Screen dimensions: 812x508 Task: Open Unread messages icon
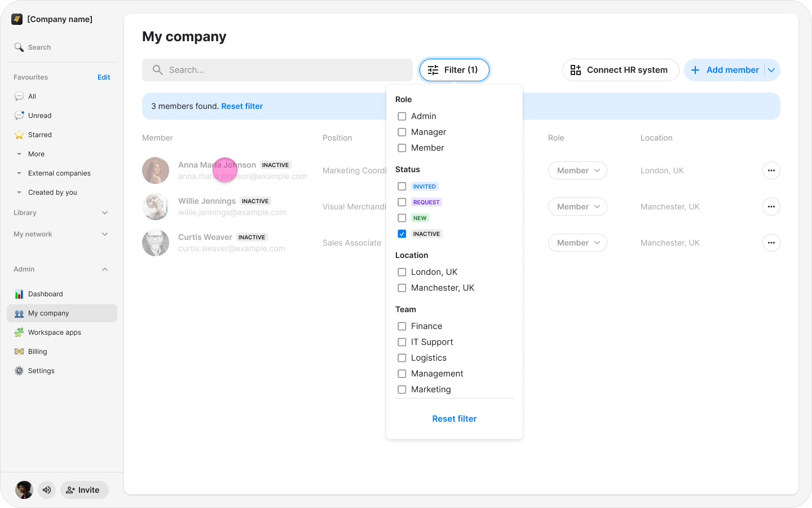coord(19,116)
